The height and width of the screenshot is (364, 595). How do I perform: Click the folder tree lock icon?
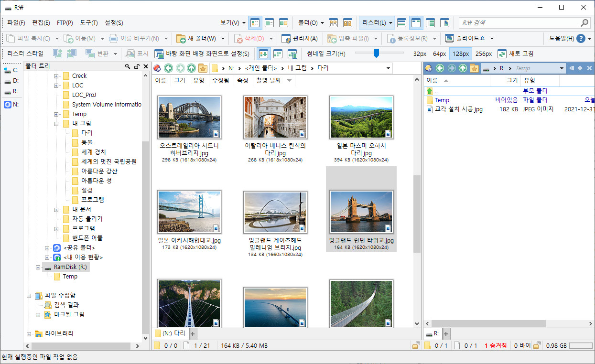pyautogui.click(x=137, y=66)
